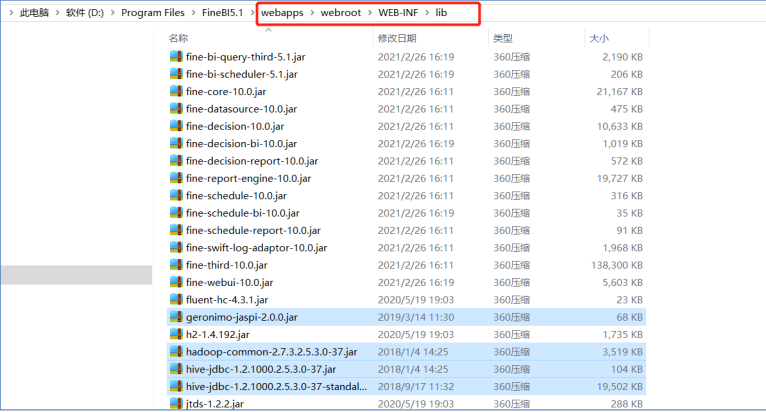Screen dimensions: 766x412
Task: Select the file name h2-1.4.192.jar
Action: coord(218,334)
